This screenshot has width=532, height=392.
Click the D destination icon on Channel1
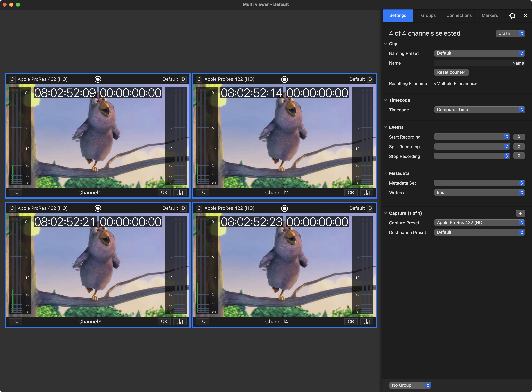click(183, 79)
